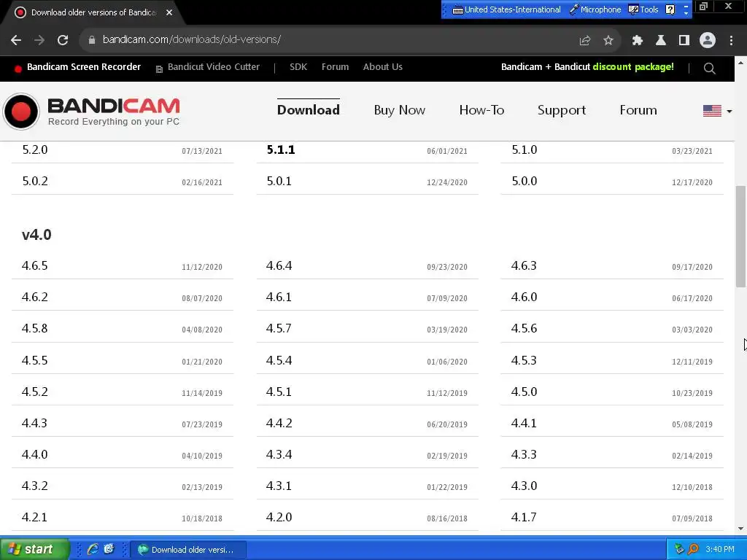Screen dimensions: 747x560
Task: Open Tools in the language bar
Action: (x=643, y=9)
